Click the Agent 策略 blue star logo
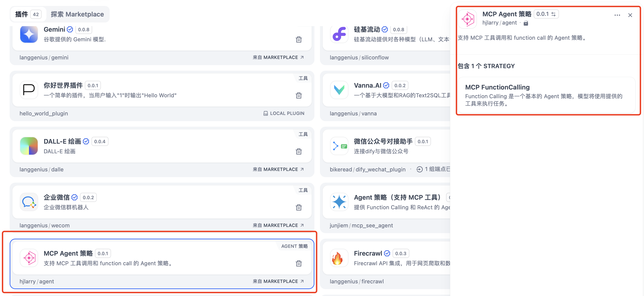The image size is (644, 296). (x=339, y=202)
